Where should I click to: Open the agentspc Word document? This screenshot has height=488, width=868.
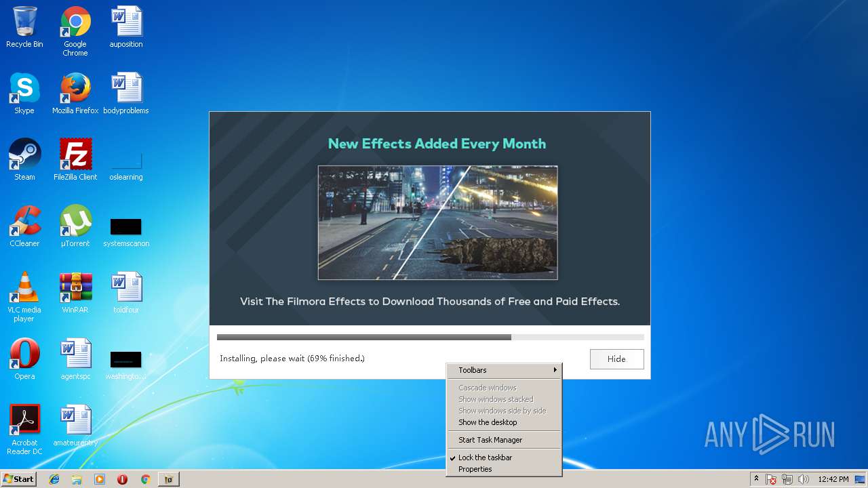(75, 360)
